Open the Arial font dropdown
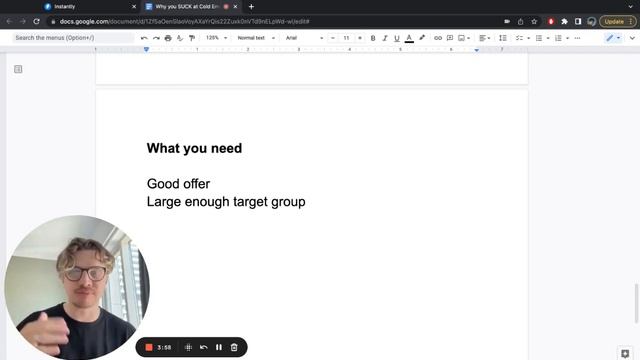Image resolution: width=640 pixels, height=360 pixels. [304, 38]
